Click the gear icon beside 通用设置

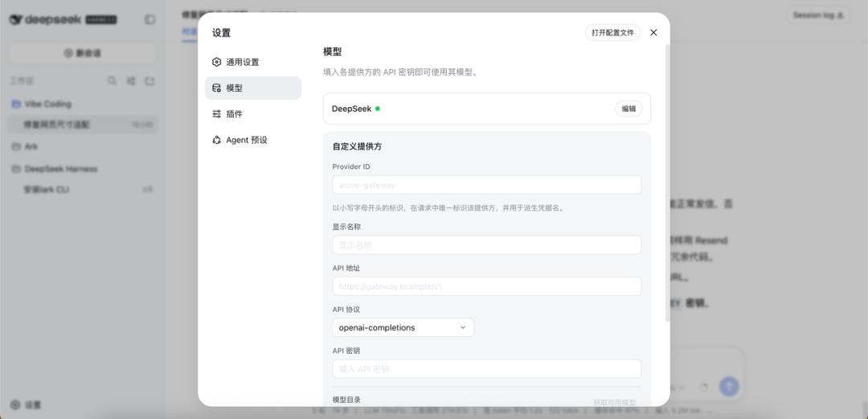(216, 62)
